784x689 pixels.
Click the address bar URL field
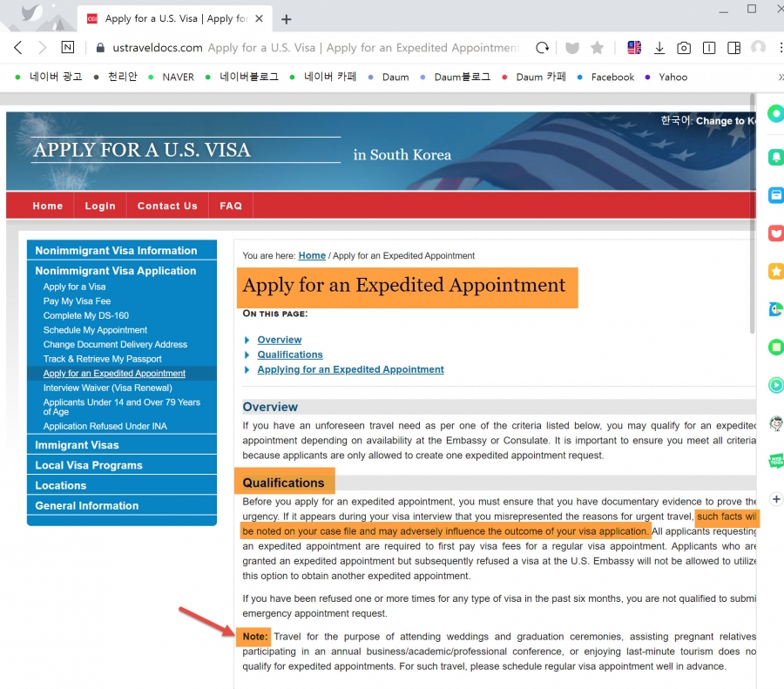pyautogui.click(x=315, y=48)
